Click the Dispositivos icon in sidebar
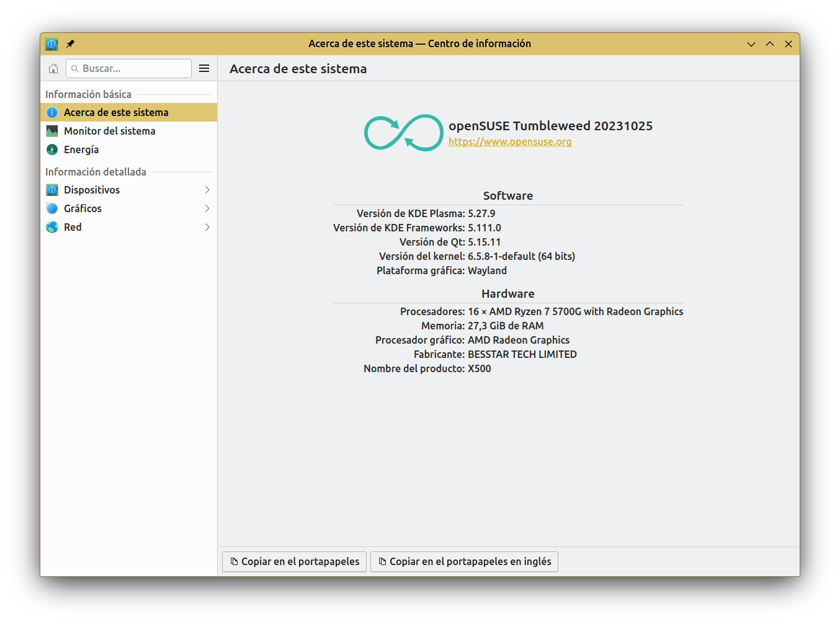The image size is (840, 624). click(x=52, y=190)
